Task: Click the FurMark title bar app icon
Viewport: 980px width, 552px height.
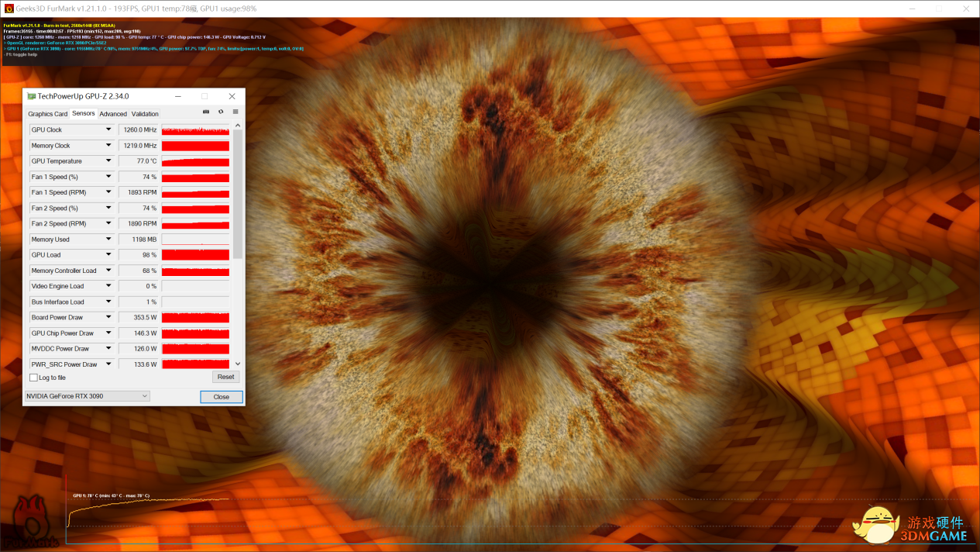Action: 9,9
